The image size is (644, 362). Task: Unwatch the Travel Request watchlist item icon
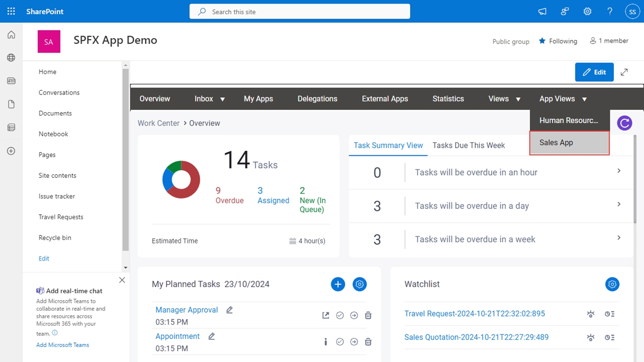pyautogui.click(x=591, y=314)
